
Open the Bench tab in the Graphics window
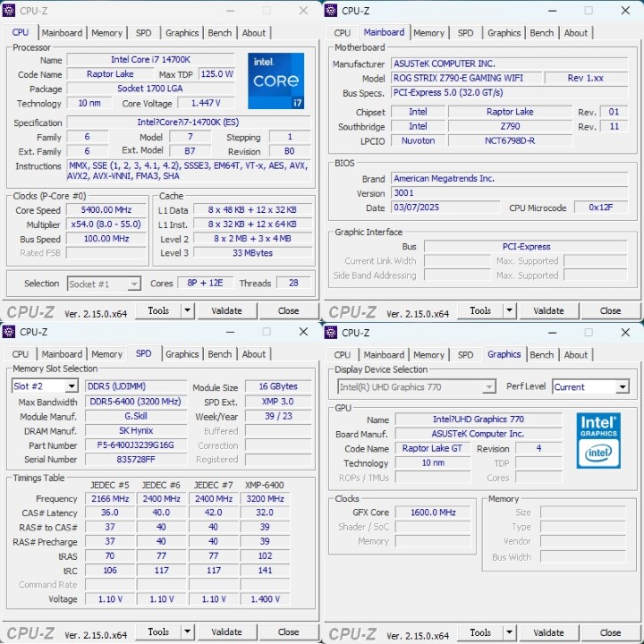(541, 354)
